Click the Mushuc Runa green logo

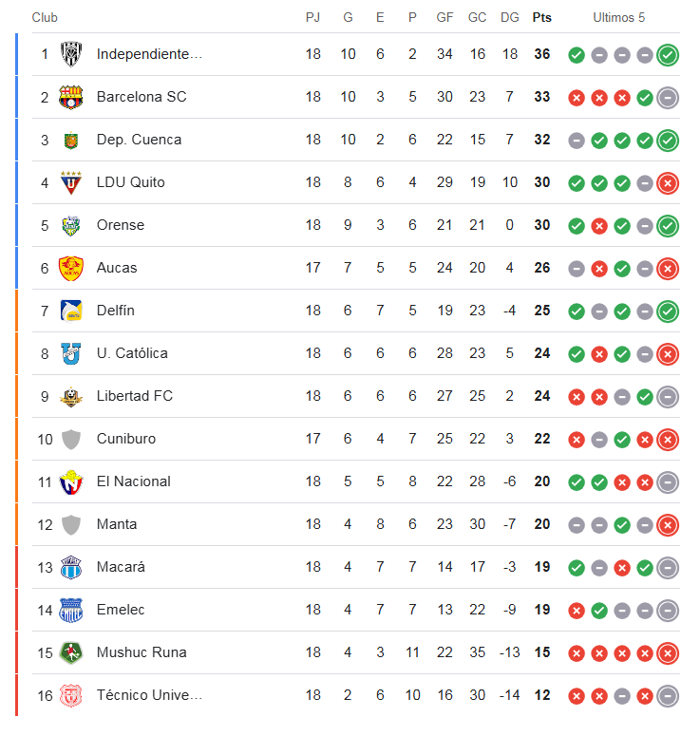[x=71, y=652]
